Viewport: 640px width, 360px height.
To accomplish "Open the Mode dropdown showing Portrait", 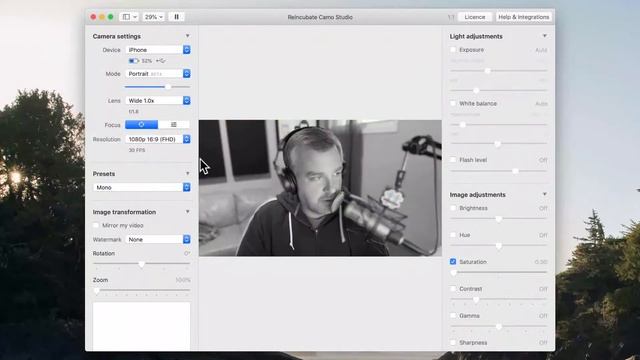I will click(x=158, y=74).
